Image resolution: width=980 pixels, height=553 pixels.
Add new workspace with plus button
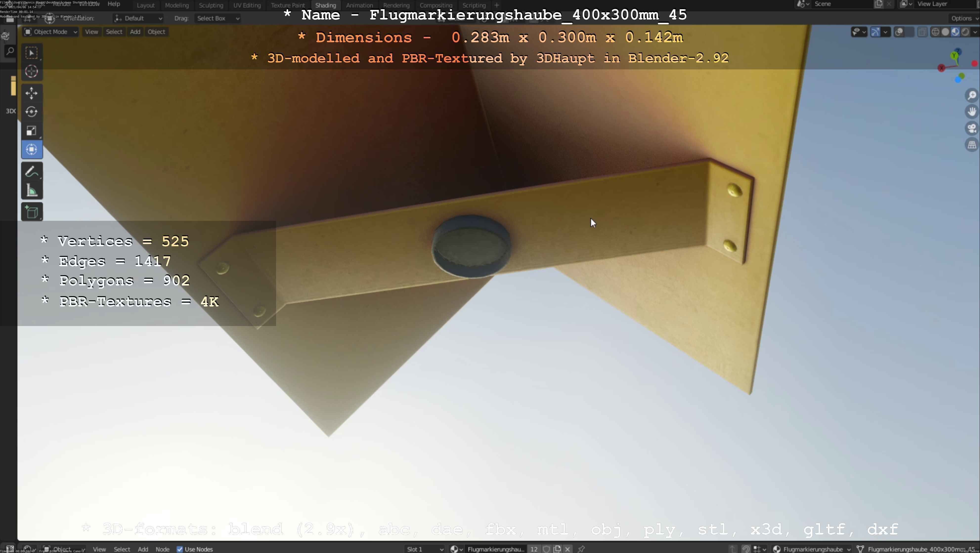coord(497,5)
